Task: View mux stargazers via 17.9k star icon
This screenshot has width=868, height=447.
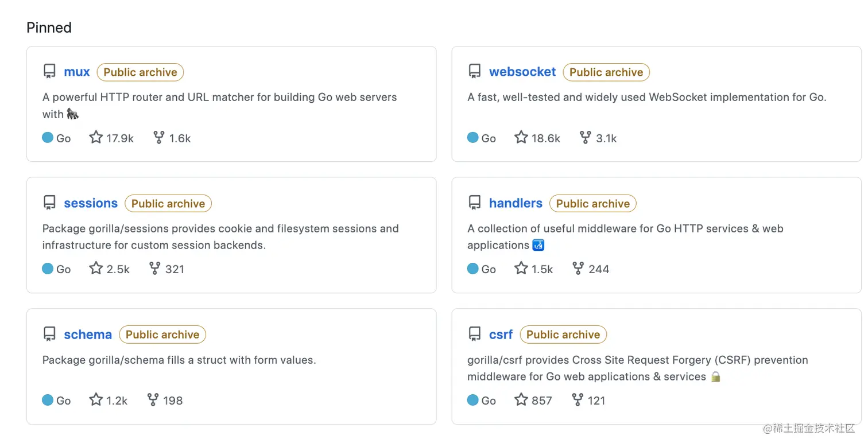Action: pos(96,138)
